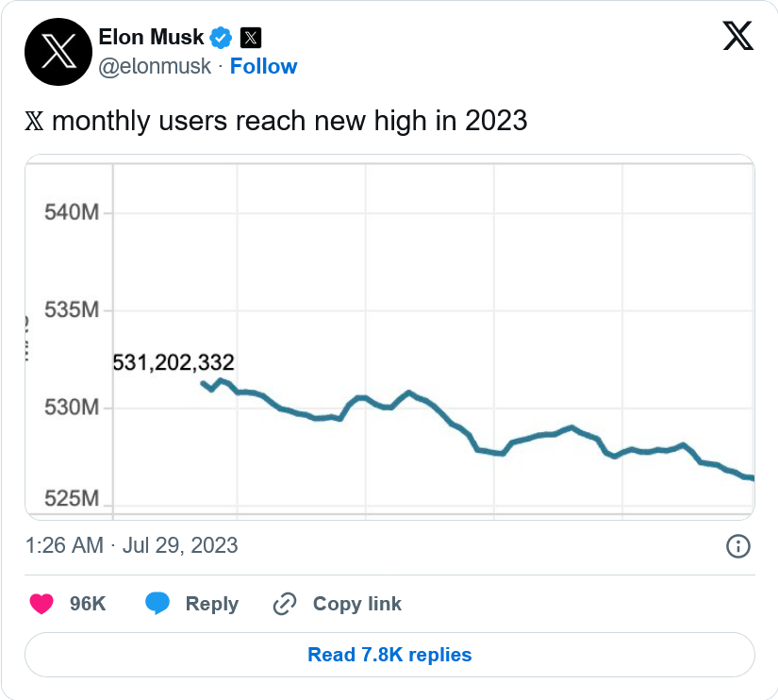Open the 1:26 AM Jul 29, 2023 timestamp
The height and width of the screenshot is (700, 778).
coord(131,545)
